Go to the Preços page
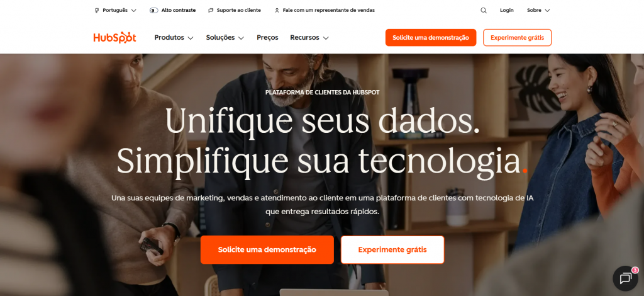644x296 pixels. point(267,37)
